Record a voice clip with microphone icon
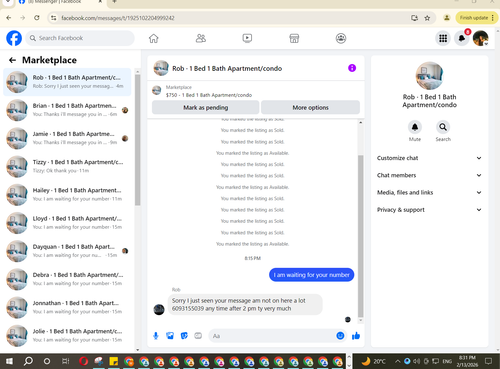The width and height of the screenshot is (500, 369). pos(156,336)
